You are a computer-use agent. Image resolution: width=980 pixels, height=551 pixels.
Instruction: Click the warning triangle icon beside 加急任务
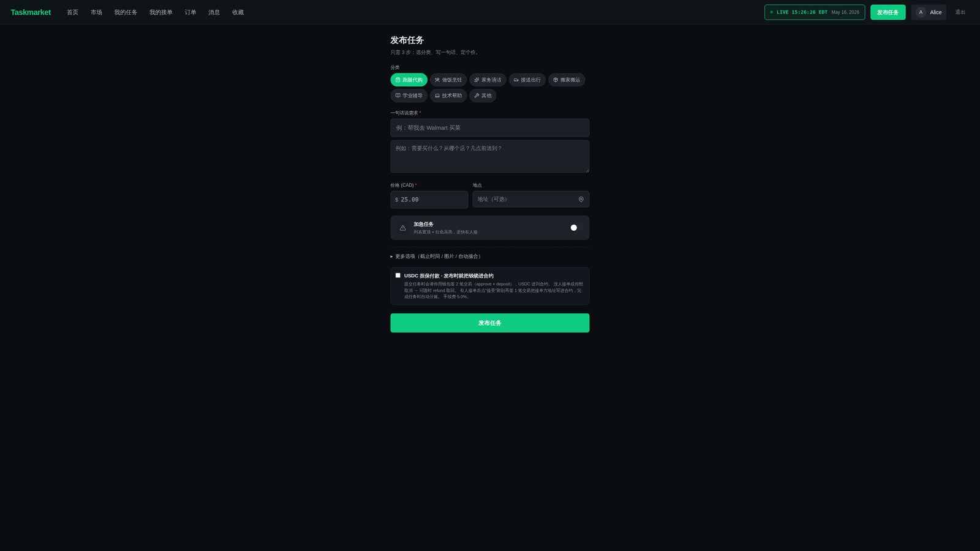(x=402, y=228)
